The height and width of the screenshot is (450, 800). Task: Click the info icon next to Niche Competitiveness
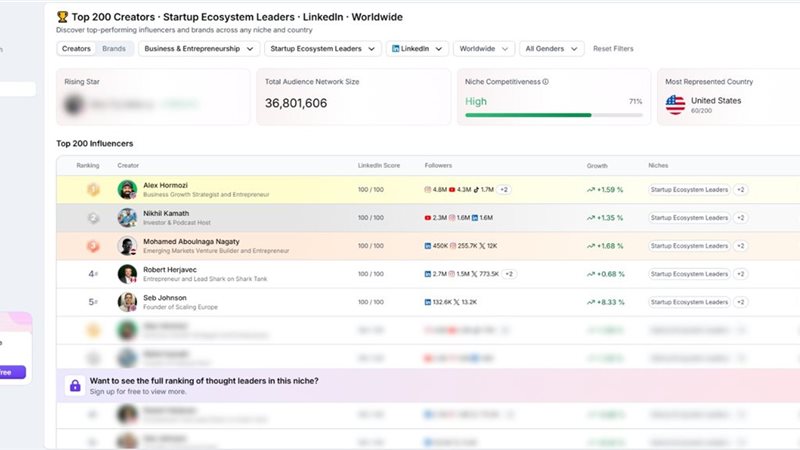click(545, 82)
